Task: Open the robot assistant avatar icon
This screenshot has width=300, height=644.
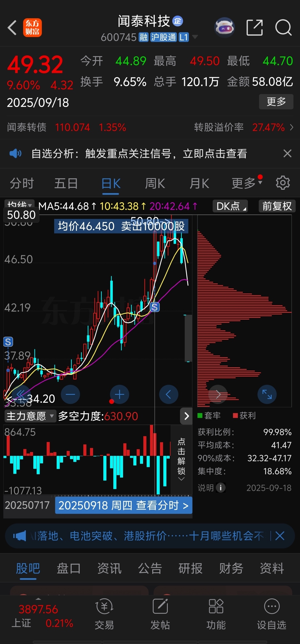Action: (x=224, y=28)
